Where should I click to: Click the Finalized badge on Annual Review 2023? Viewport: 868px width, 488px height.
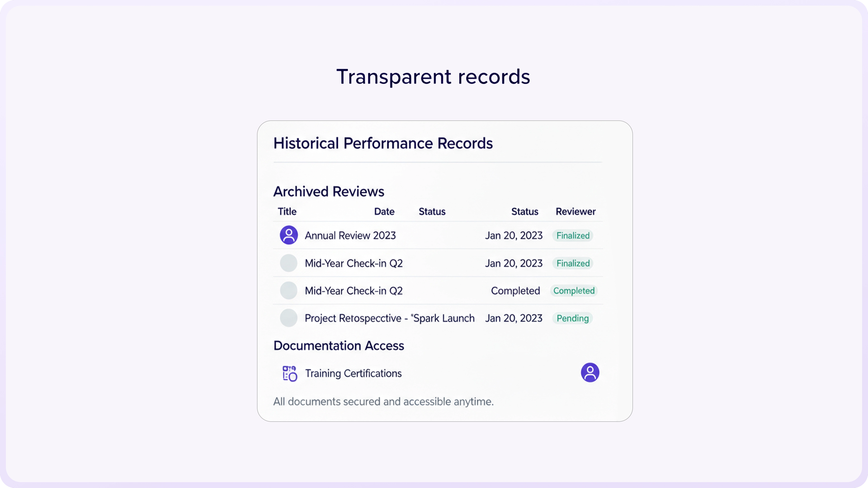(x=573, y=235)
